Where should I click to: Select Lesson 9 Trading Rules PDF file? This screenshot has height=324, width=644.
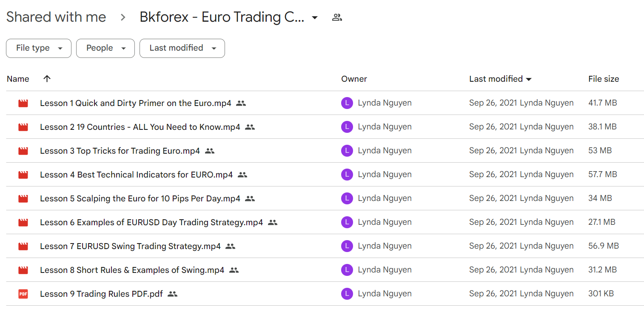click(x=101, y=294)
